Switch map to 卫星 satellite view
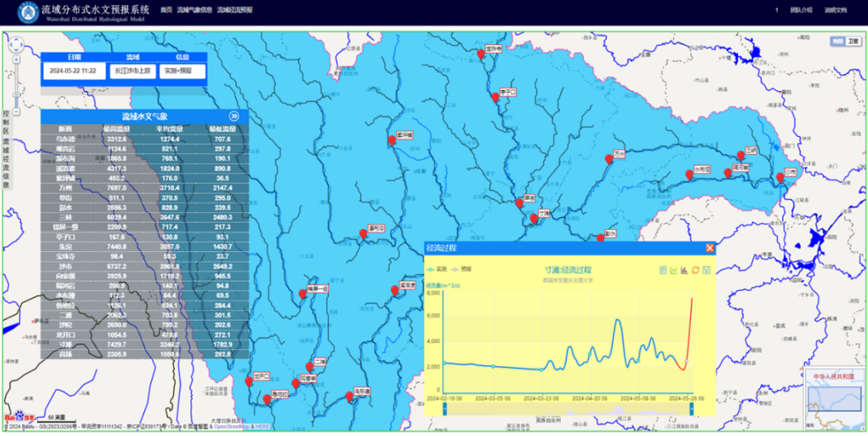The image size is (868, 436). pyautogui.click(x=854, y=41)
